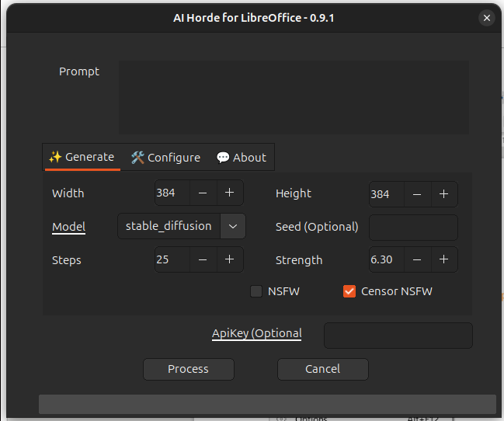Decrease Height with the minus button

coord(417,194)
